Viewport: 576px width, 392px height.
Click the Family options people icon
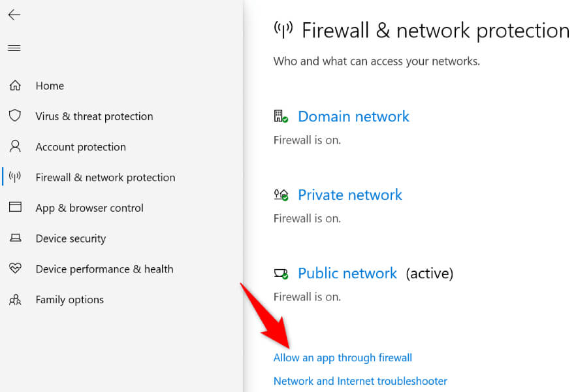pos(15,299)
